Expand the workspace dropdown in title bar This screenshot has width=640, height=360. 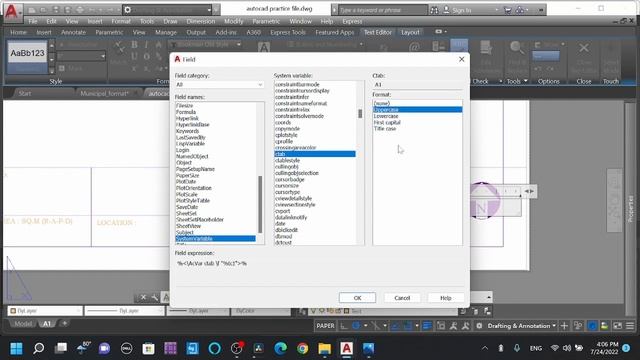(x=209, y=10)
